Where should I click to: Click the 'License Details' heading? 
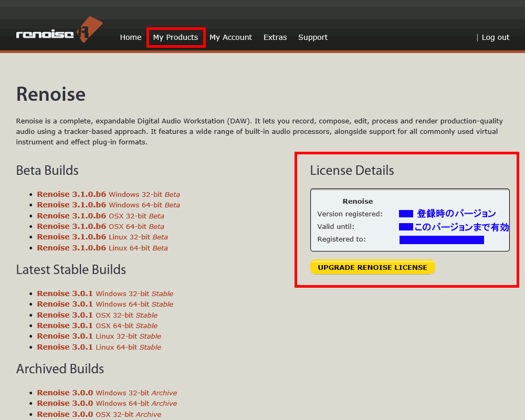[352, 171]
